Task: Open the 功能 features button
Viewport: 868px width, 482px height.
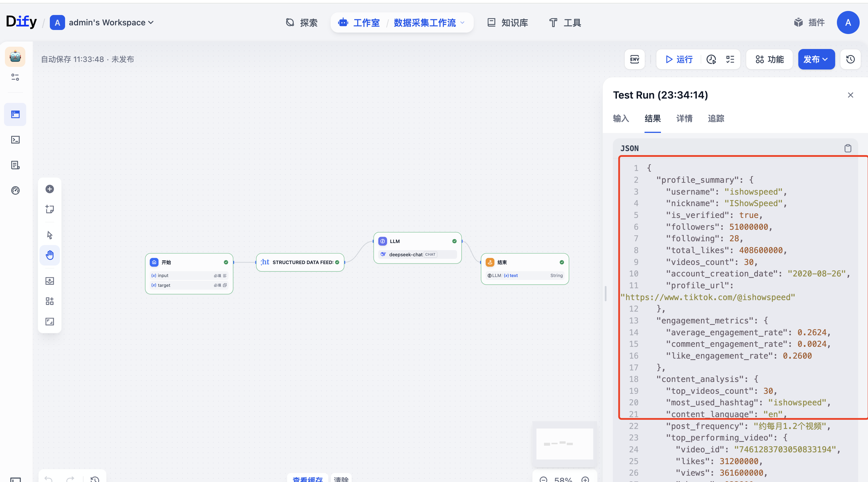Action: click(x=769, y=59)
